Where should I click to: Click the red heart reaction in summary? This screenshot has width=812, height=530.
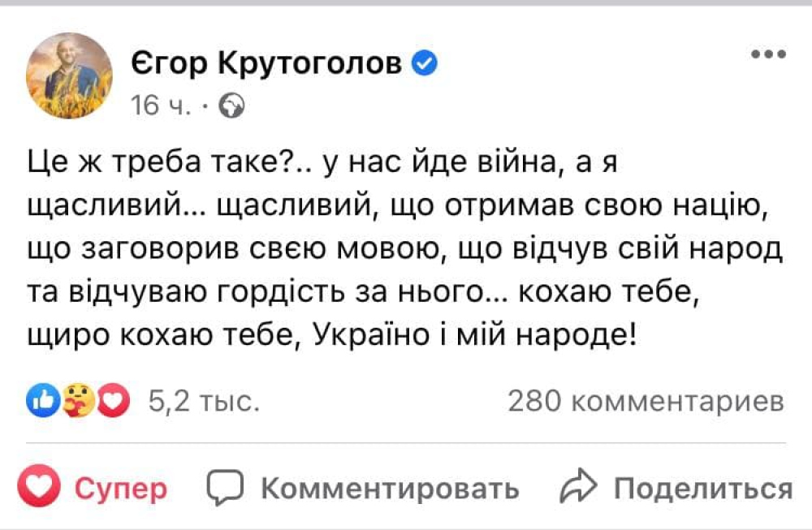tap(114, 400)
